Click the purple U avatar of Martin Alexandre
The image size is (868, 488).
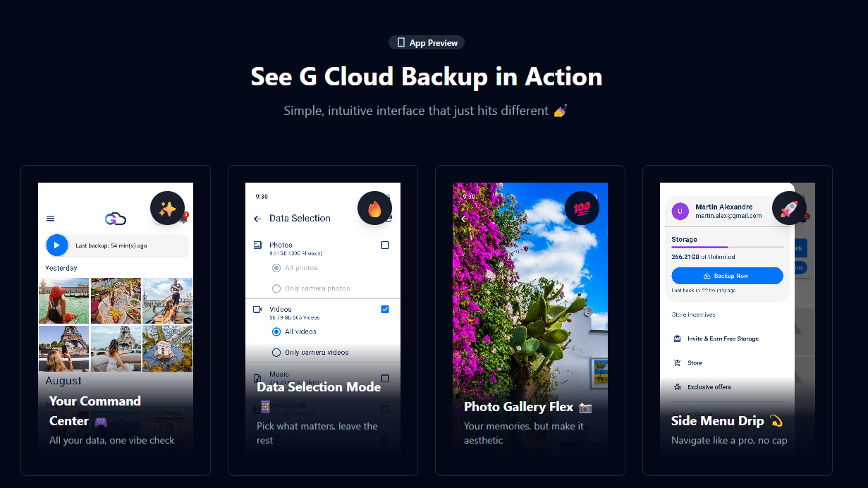680,211
